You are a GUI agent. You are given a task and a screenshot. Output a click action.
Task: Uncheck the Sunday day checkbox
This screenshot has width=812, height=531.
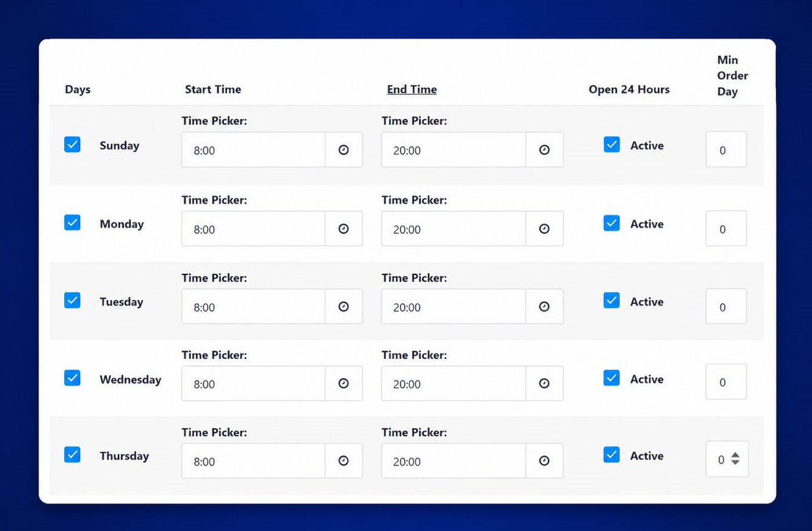pos(72,145)
